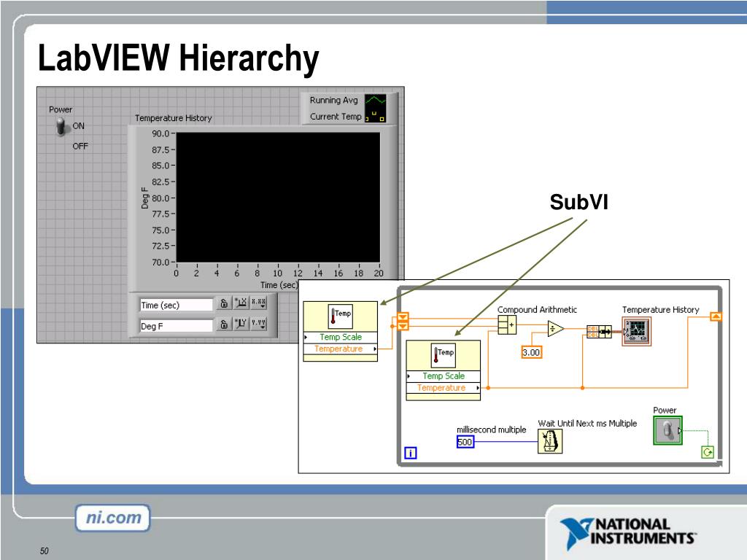Click the 90.0 Y-axis maximum value
Image resolution: width=747 pixels, height=560 pixels.
pyautogui.click(x=160, y=134)
